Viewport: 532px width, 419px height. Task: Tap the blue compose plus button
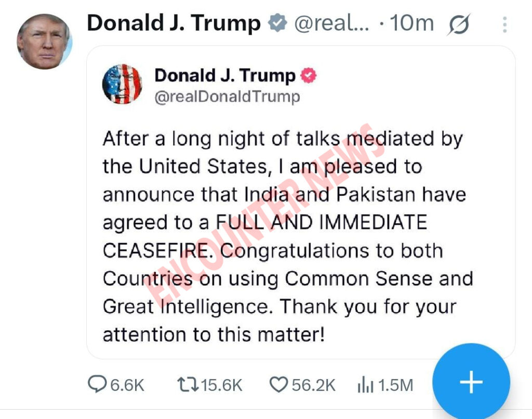point(471,382)
